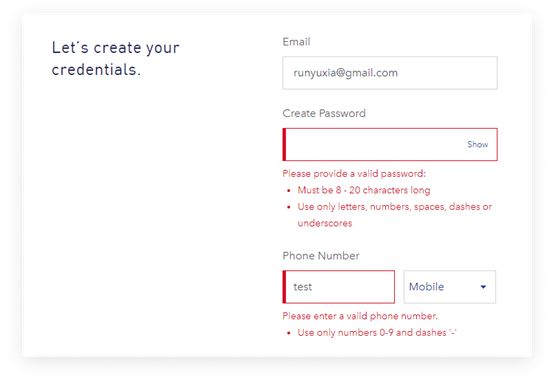This screenshot has height=386, width=554.
Task: Click the Phone Number field containing "test"
Action: [x=338, y=287]
